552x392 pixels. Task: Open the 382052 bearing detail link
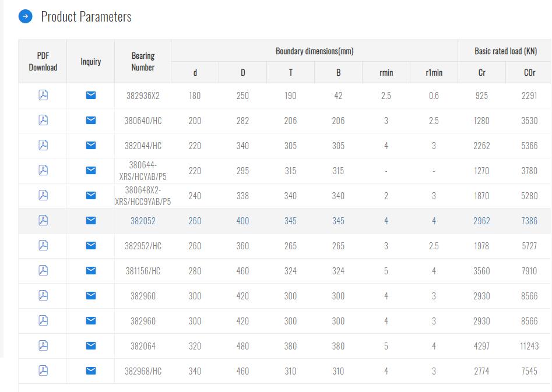tap(142, 220)
